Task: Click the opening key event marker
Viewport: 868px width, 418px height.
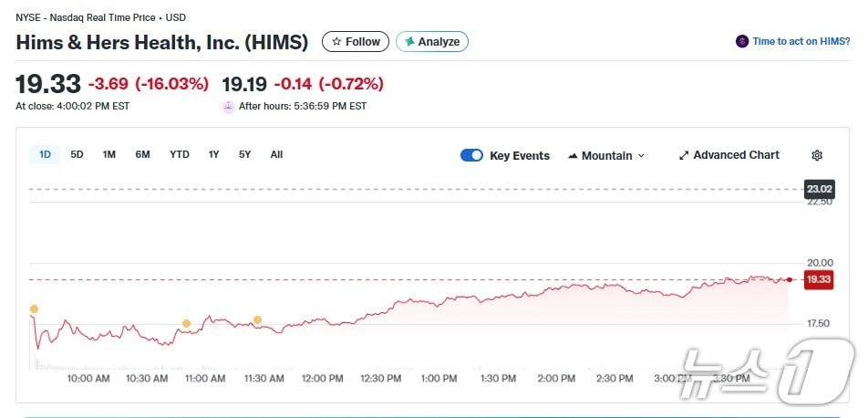Action: pyautogui.click(x=34, y=309)
